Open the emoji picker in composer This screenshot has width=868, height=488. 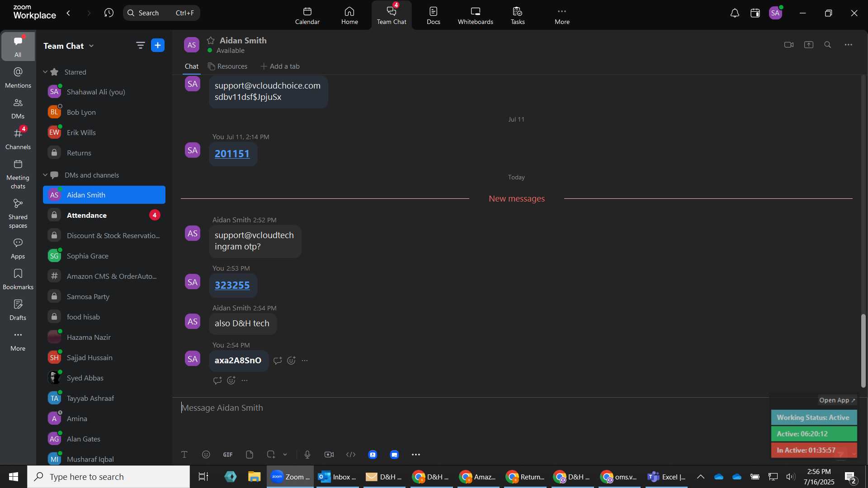[x=206, y=455]
